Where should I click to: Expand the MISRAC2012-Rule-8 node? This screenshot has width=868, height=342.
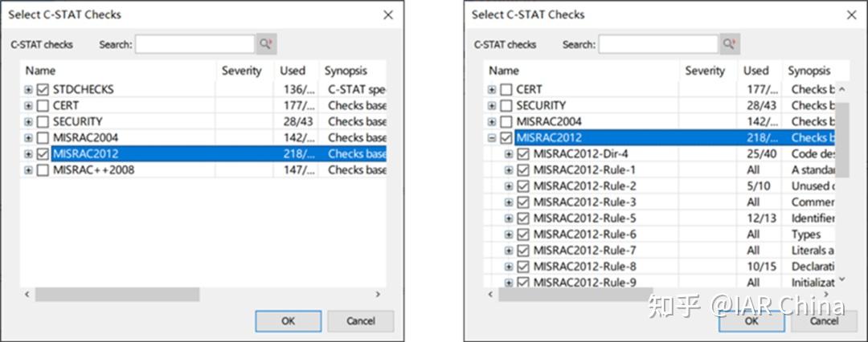coord(508,267)
